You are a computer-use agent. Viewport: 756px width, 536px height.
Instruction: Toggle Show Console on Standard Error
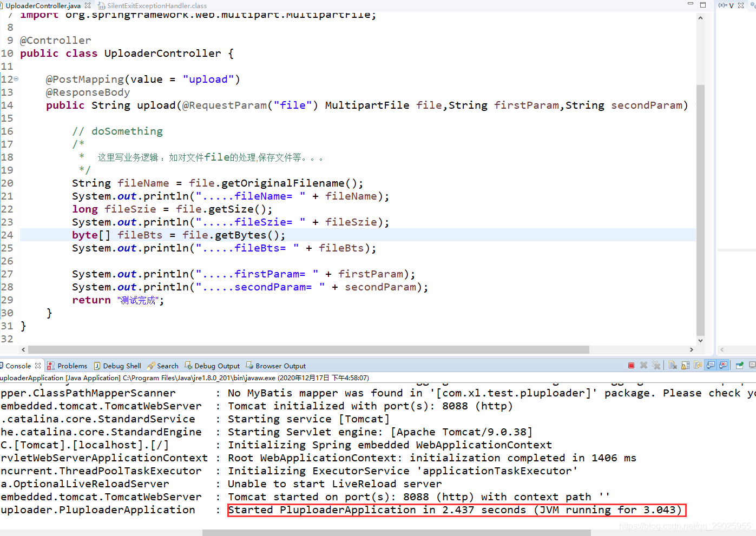click(723, 366)
